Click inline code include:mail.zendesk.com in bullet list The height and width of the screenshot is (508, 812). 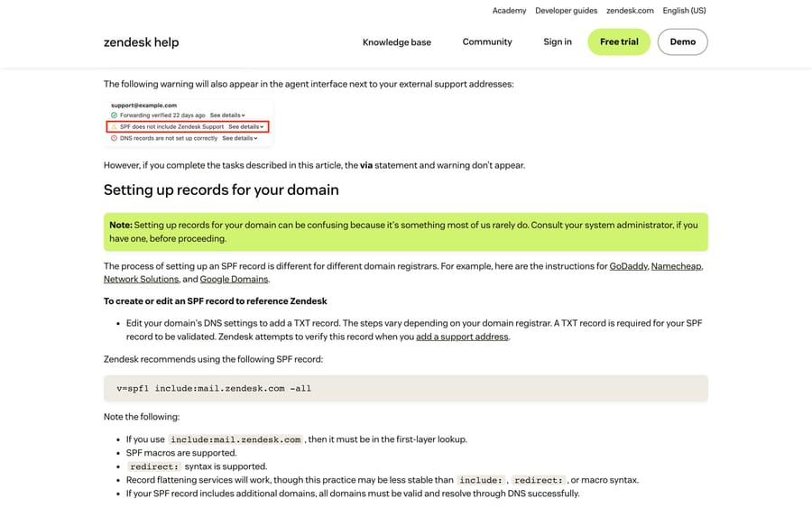[x=235, y=439]
